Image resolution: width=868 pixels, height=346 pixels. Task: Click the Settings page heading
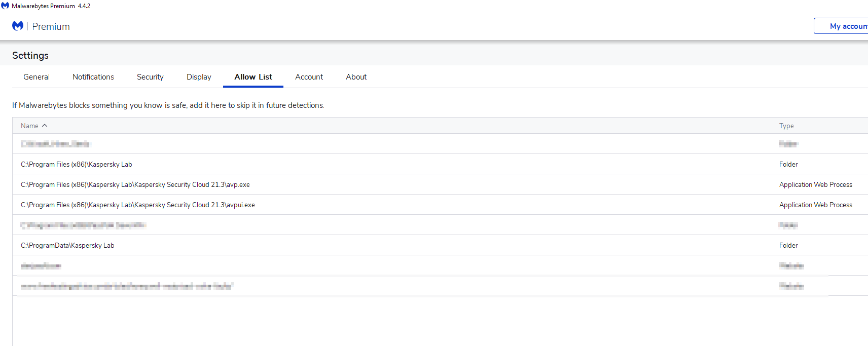[30, 55]
